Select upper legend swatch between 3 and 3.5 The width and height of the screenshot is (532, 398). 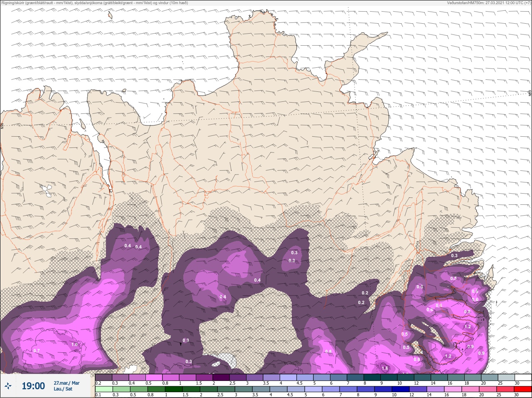pyautogui.click(x=255, y=377)
